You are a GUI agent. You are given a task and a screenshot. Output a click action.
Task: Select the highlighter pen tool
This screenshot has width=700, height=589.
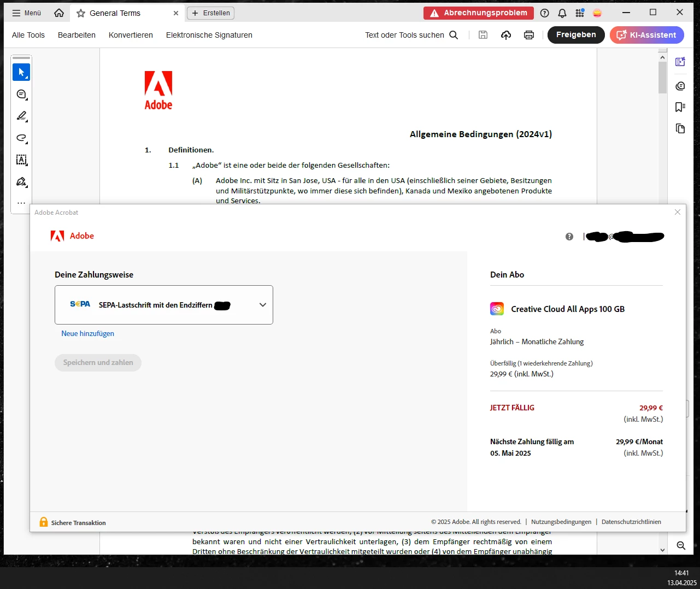pyautogui.click(x=21, y=116)
